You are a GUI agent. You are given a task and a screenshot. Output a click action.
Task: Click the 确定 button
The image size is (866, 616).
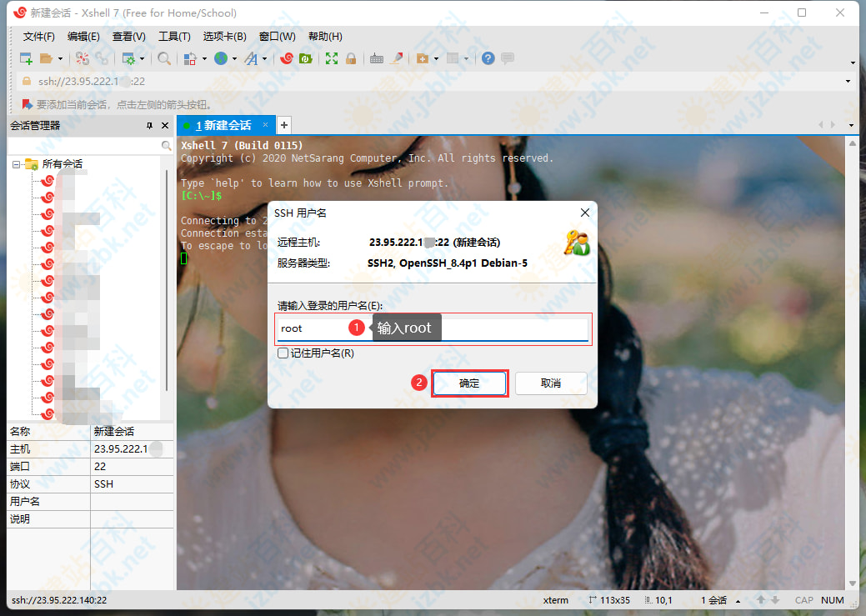click(469, 383)
